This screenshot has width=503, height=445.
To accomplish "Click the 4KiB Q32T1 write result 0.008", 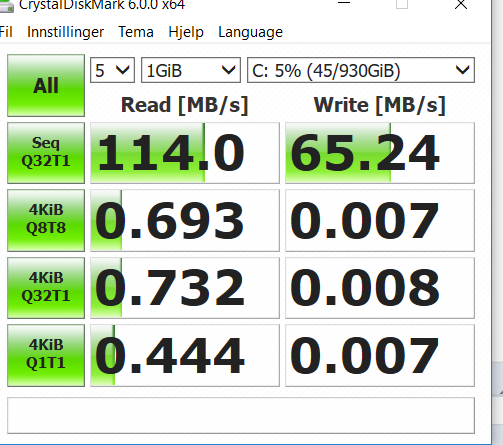I will coord(380,288).
